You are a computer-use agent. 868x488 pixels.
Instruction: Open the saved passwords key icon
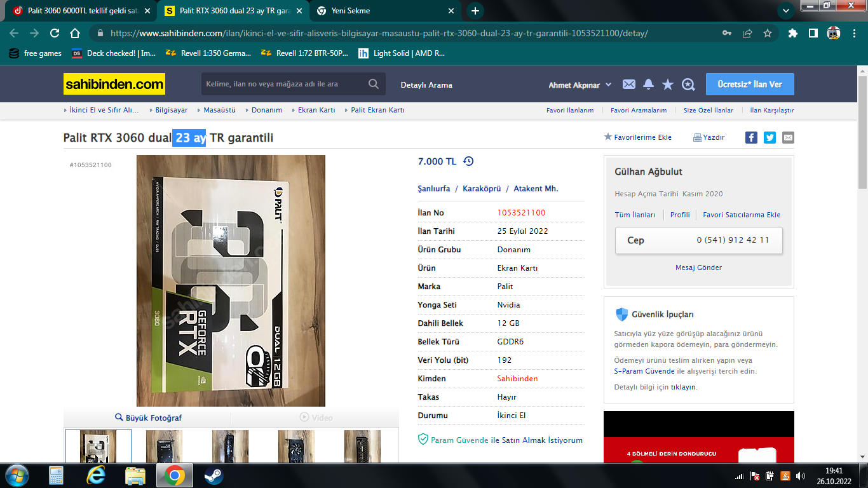coord(727,33)
